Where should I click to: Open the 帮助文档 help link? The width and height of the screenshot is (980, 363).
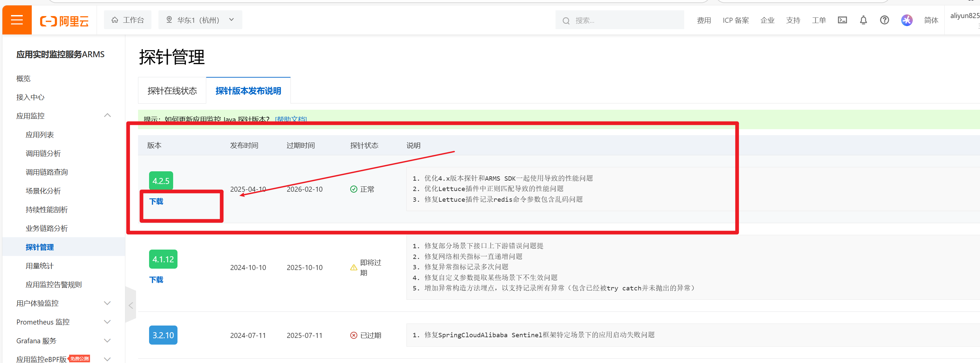click(291, 119)
